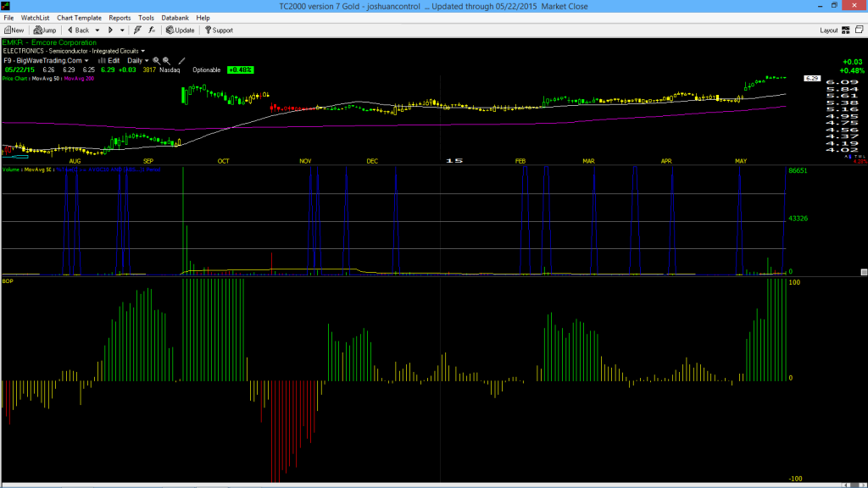The width and height of the screenshot is (868, 488).
Task: Click the MovAvg 50 legend label
Action: pos(47,79)
